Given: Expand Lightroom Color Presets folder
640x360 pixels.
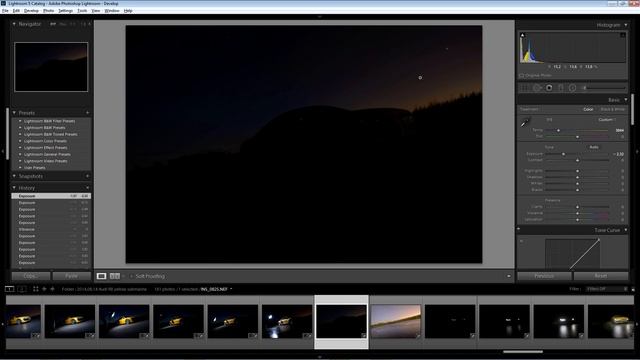Looking at the screenshot, I should [20, 141].
